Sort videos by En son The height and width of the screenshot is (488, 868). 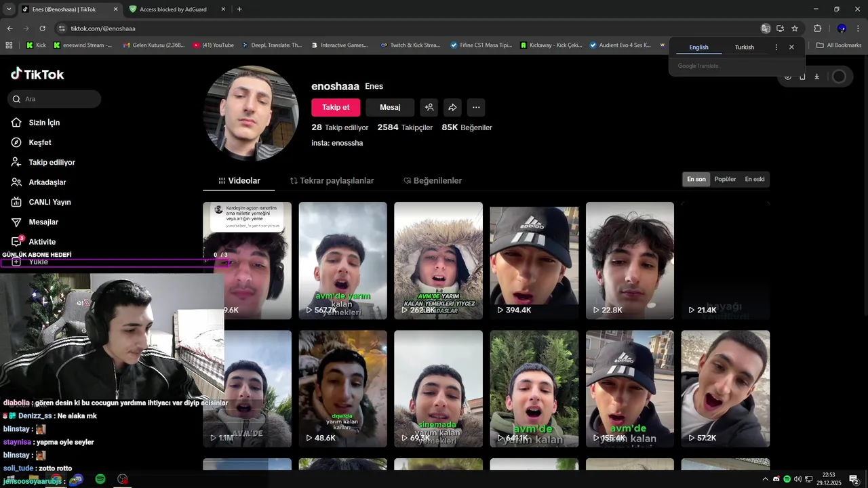(x=696, y=180)
